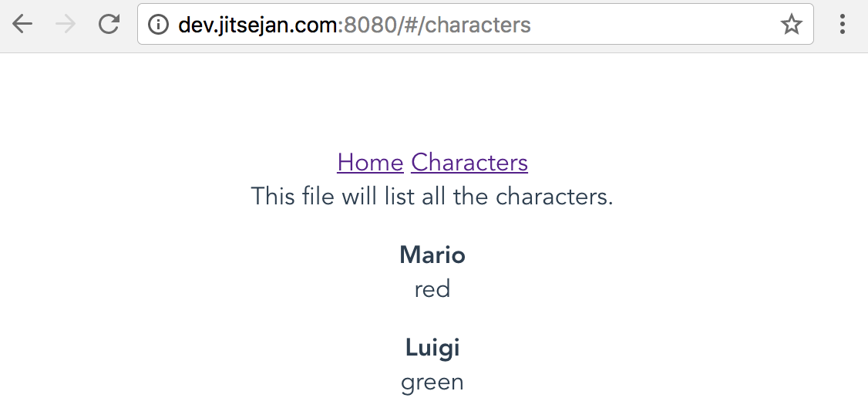Bookmark this page with the star
This screenshot has width=868, height=408.
[x=791, y=25]
